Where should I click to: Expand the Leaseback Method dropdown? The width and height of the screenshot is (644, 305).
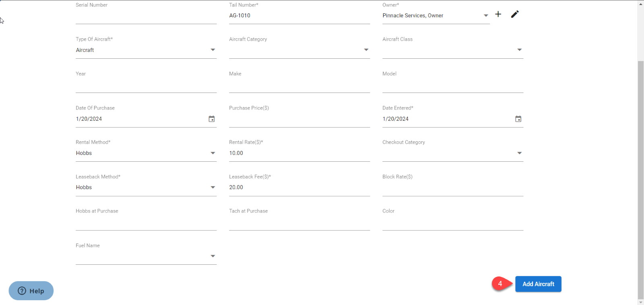213,188
